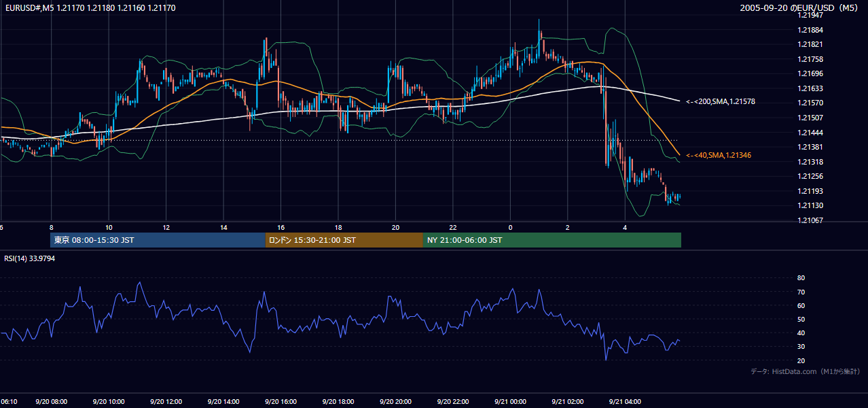Click price level 1.21193 on the axis

809,191
